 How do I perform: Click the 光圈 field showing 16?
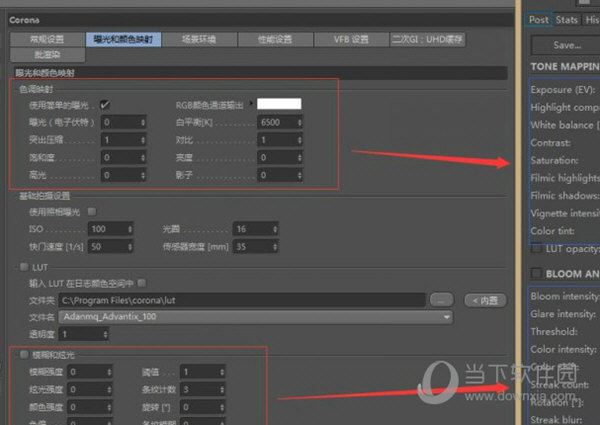click(255, 229)
